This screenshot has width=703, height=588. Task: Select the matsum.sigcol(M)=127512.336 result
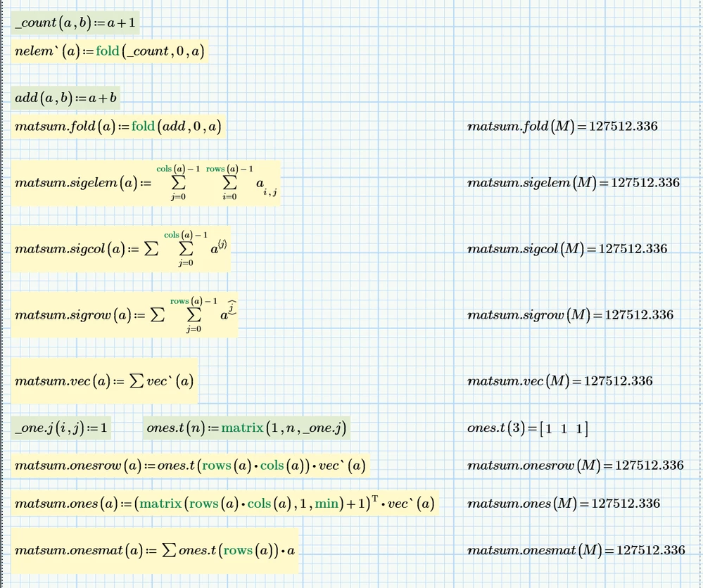[567, 249]
